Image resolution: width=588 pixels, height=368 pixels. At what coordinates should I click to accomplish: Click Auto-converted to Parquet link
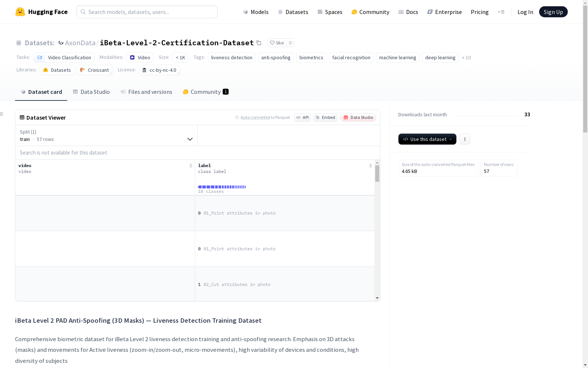click(x=265, y=117)
